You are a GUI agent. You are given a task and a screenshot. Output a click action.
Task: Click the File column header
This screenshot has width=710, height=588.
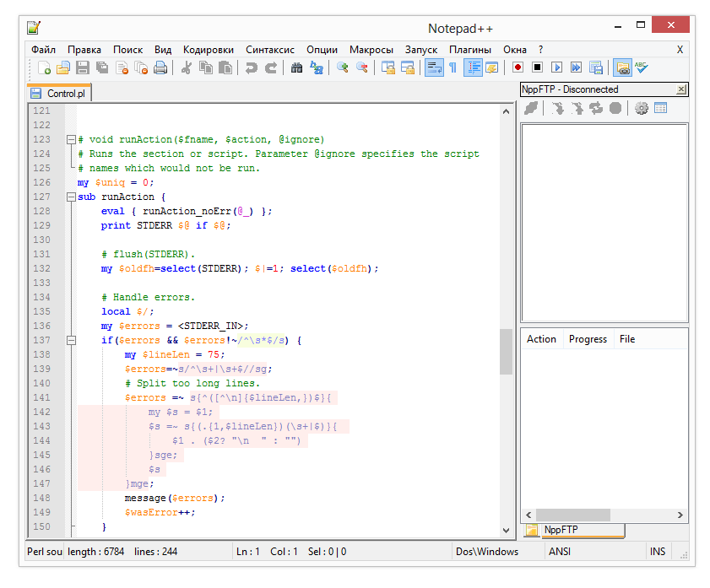627,339
